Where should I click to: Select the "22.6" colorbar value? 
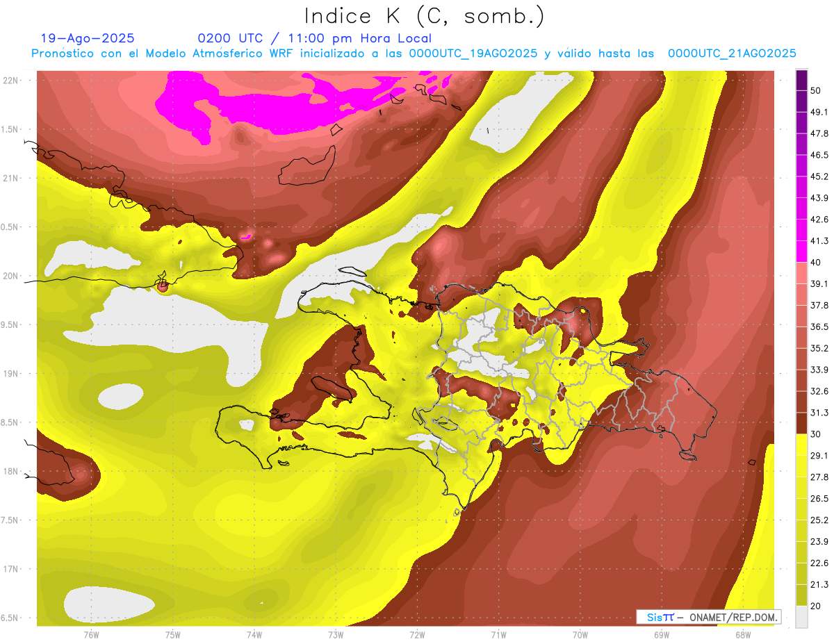coord(819,562)
